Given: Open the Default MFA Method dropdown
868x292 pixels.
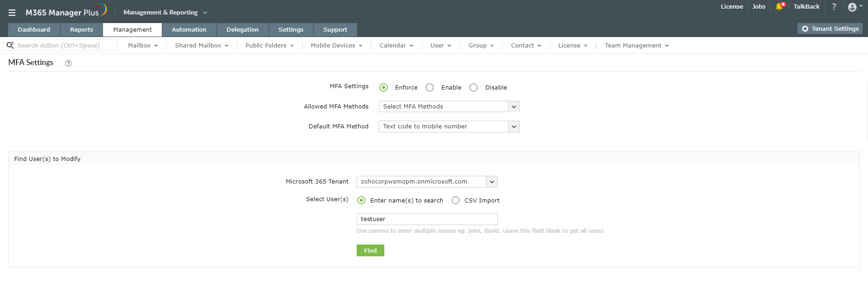Looking at the screenshot, I should click(x=514, y=127).
